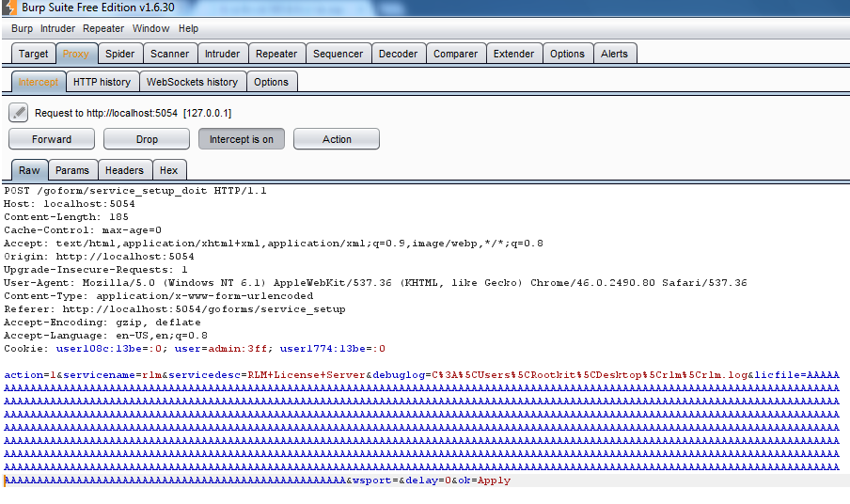Click the Referer header line
This screenshot has height=504, width=850.
tap(175, 309)
